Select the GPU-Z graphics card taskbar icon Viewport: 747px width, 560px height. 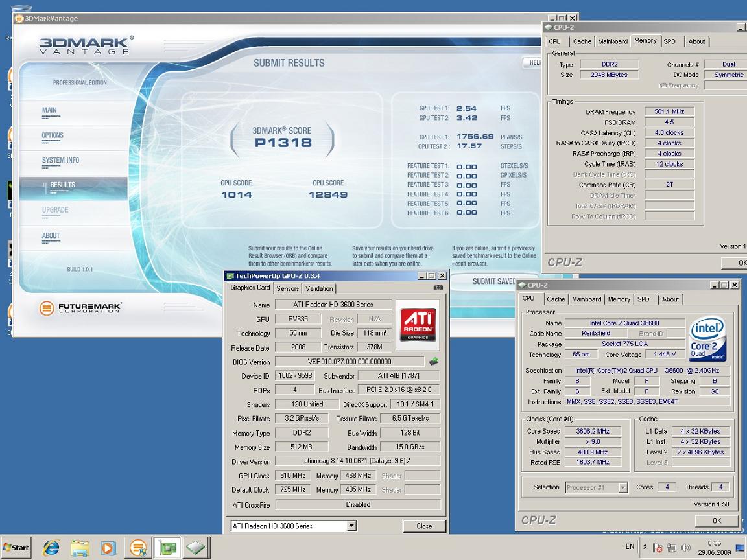(167, 548)
